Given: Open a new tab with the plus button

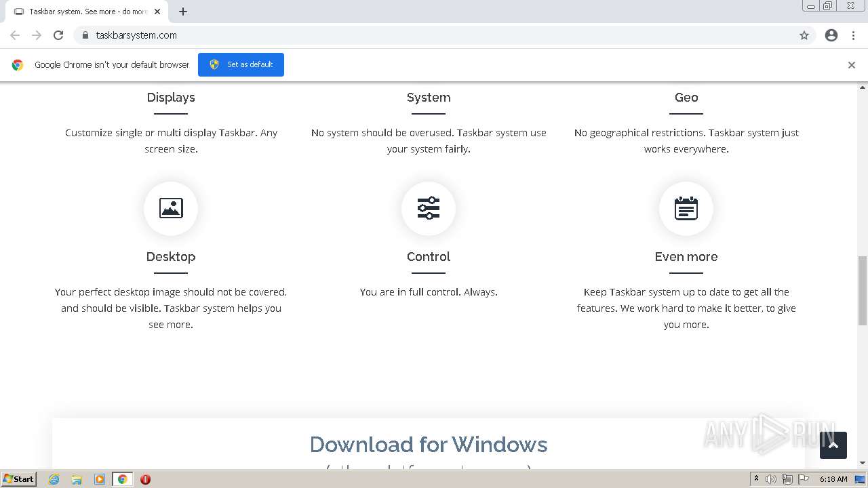Looking at the screenshot, I should coord(183,12).
